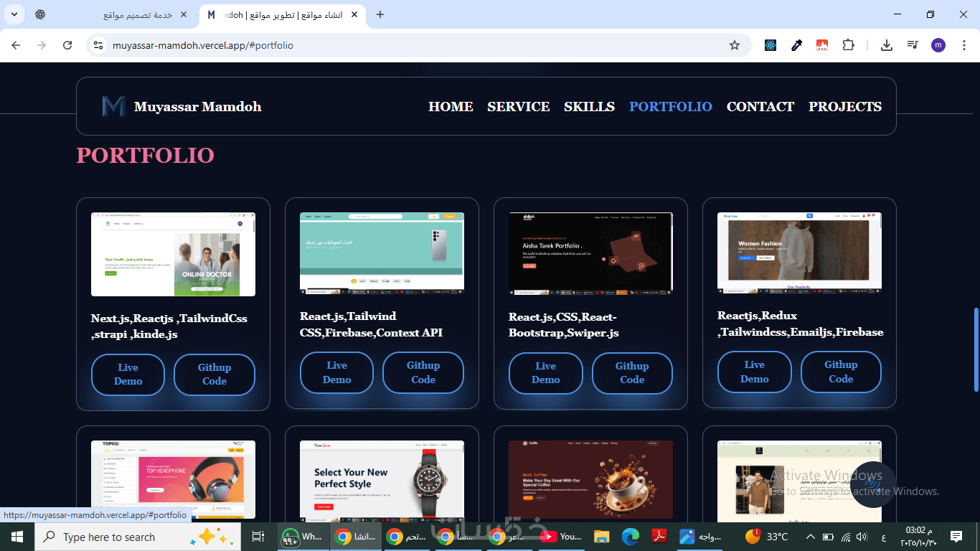The image size is (980, 551).
Task: Navigate to SERVICE section
Action: (x=519, y=106)
